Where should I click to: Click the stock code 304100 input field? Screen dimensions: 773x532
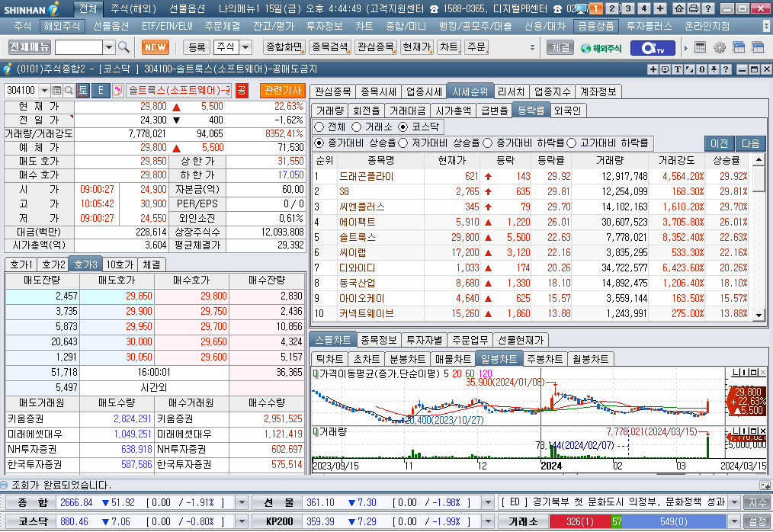[x=21, y=90]
